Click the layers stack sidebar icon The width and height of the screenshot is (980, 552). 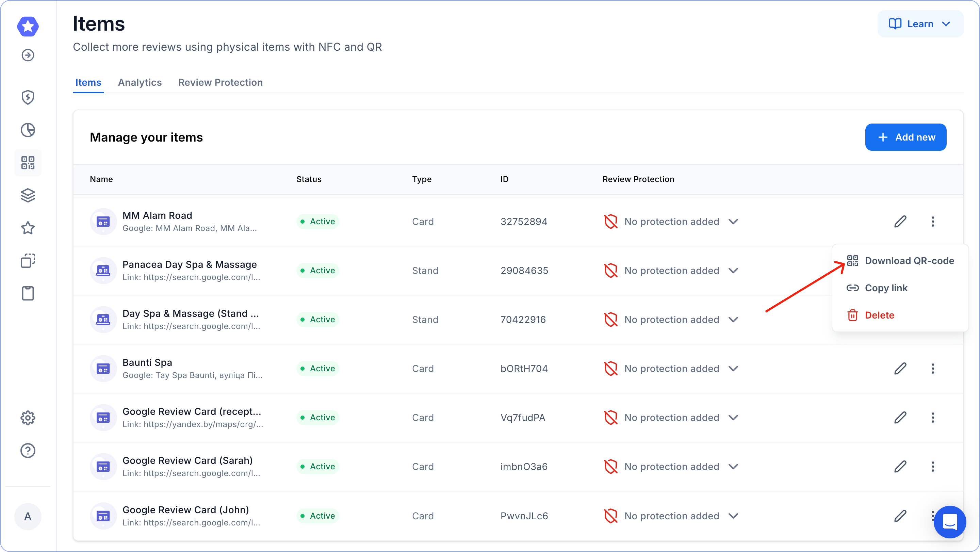pos(28,196)
